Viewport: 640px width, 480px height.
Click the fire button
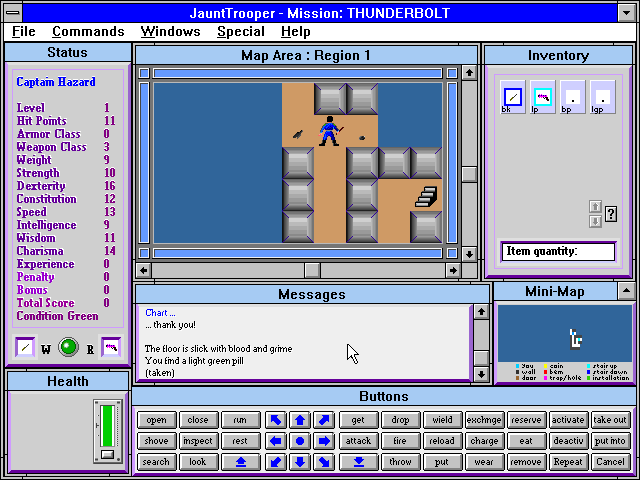click(x=400, y=441)
